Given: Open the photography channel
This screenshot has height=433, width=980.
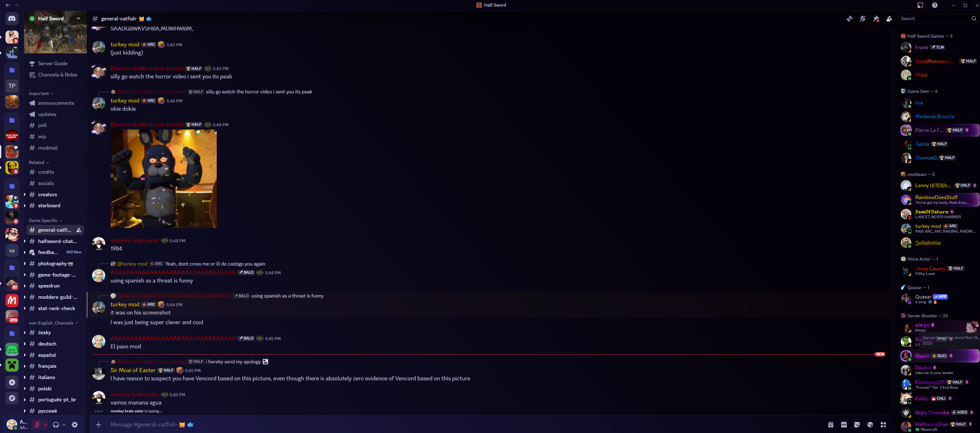Looking at the screenshot, I should [x=55, y=264].
